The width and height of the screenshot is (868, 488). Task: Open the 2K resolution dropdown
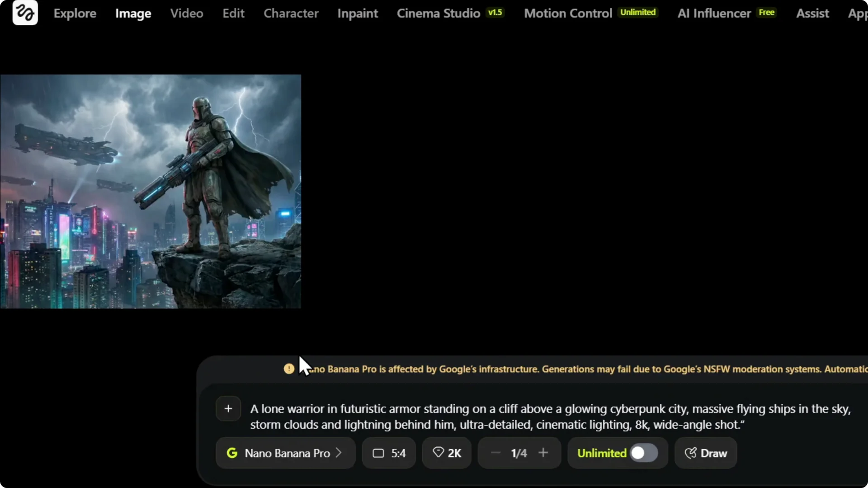[446, 453]
